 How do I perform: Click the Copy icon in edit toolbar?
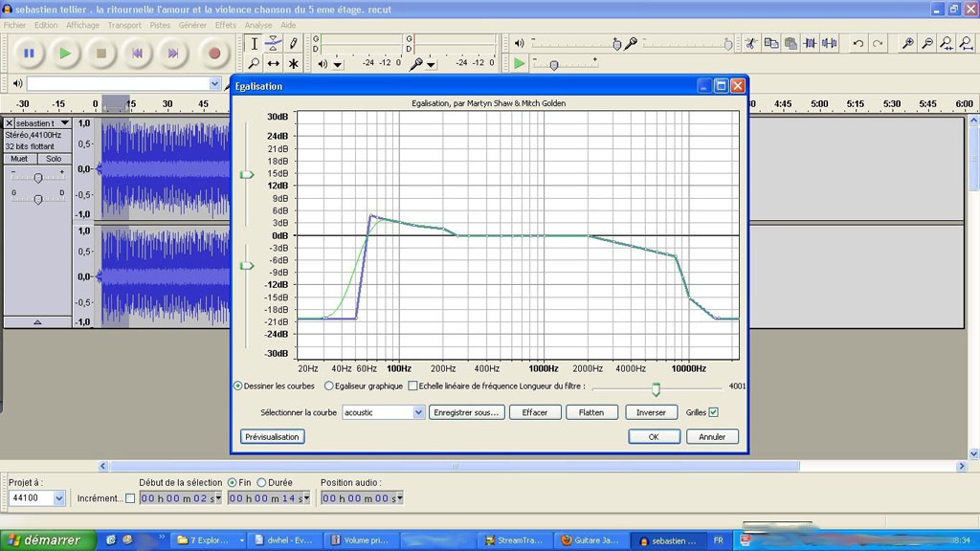pyautogui.click(x=771, y=43)
